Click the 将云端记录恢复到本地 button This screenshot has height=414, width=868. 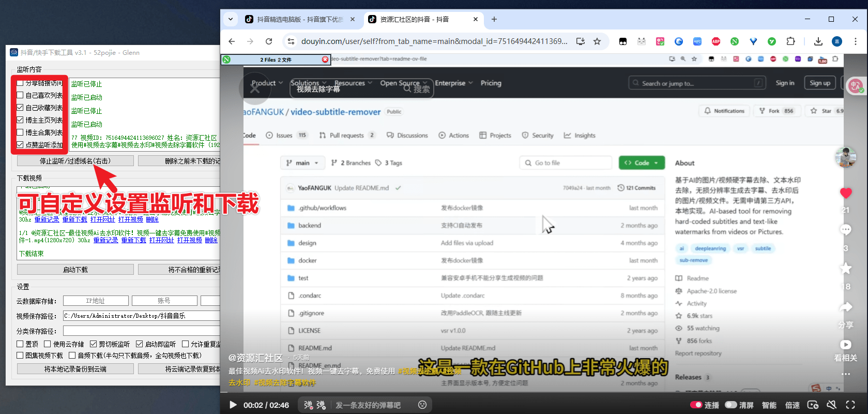point(179,369)
